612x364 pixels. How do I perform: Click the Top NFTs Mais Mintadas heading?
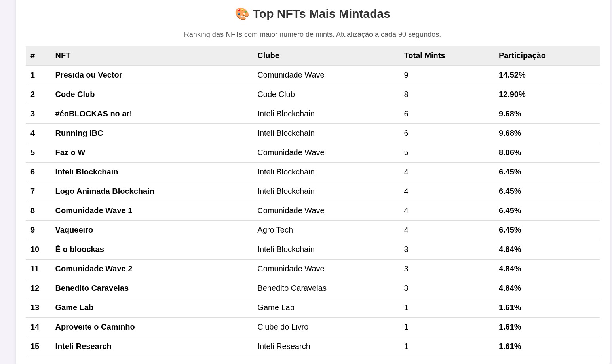coord(321,14)
